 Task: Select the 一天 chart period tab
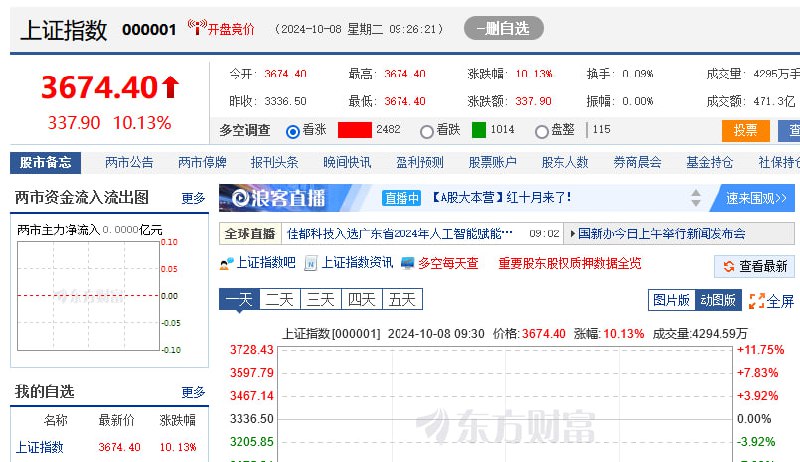(239, 299)
